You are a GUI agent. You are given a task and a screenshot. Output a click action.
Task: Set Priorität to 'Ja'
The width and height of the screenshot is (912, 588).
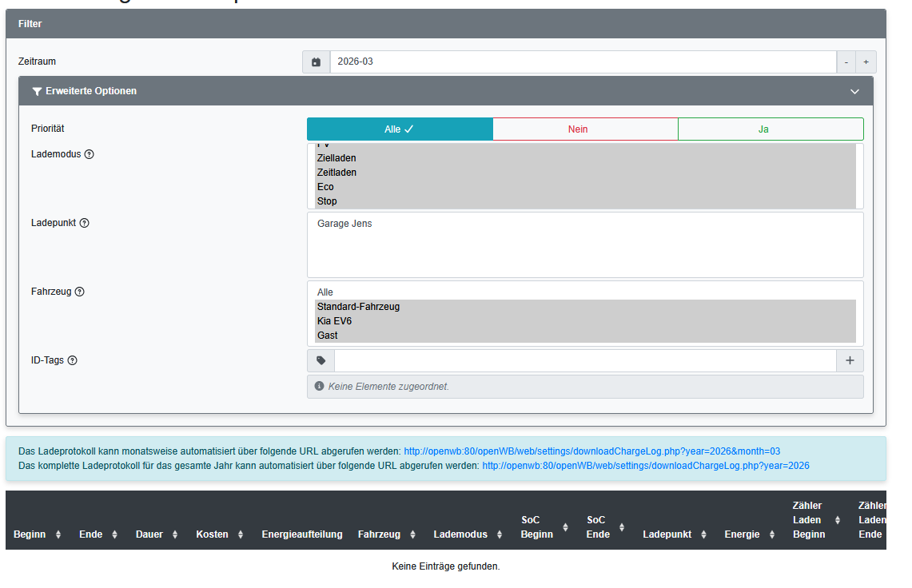770,129
